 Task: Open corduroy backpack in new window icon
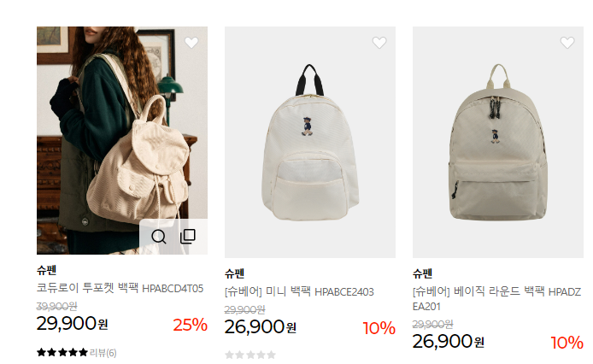188,236
